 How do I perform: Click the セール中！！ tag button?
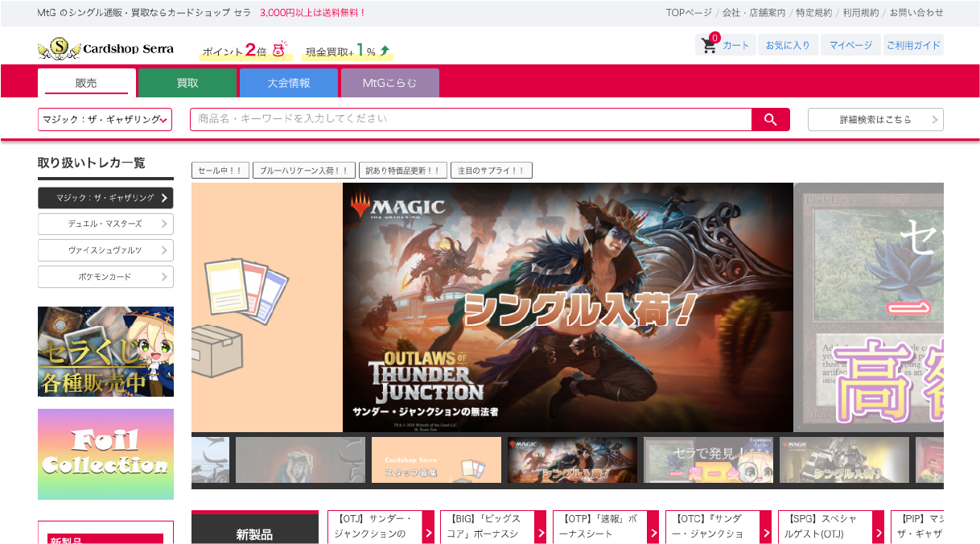tap(220, 171)
